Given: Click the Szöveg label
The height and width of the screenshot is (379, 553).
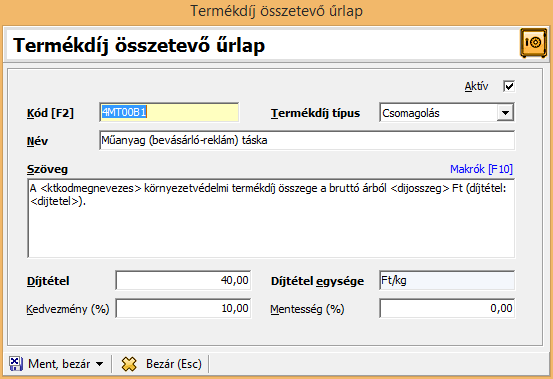Looking at the screenshot, I should tap(47, 170).
